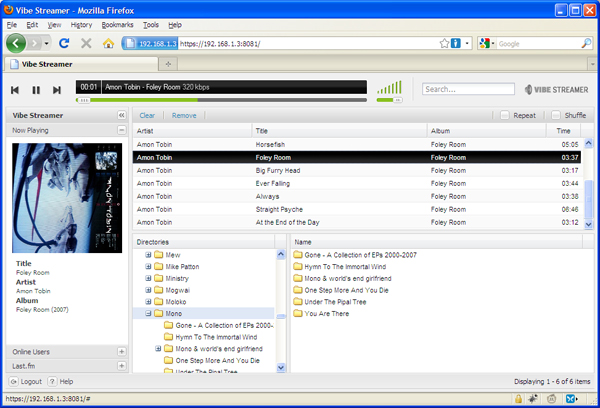The image size is (600, 408).
Task: Clear the playlist
Action: (x=147, y=115)
